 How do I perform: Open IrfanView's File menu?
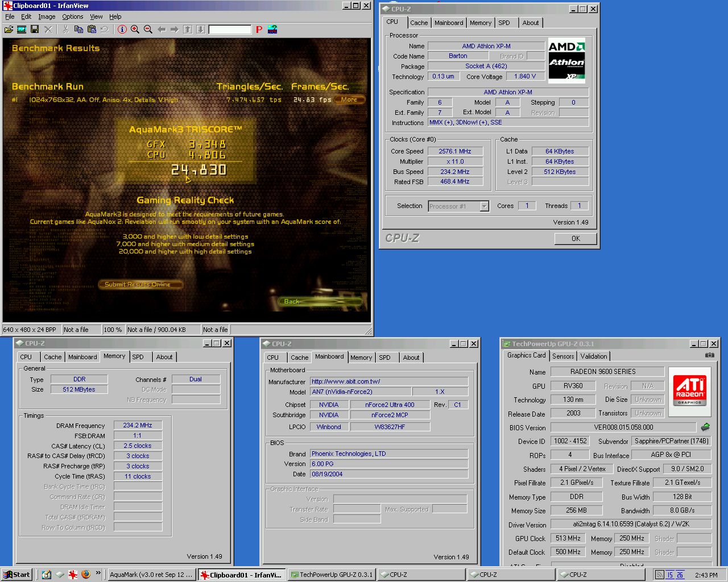[10, 16]
